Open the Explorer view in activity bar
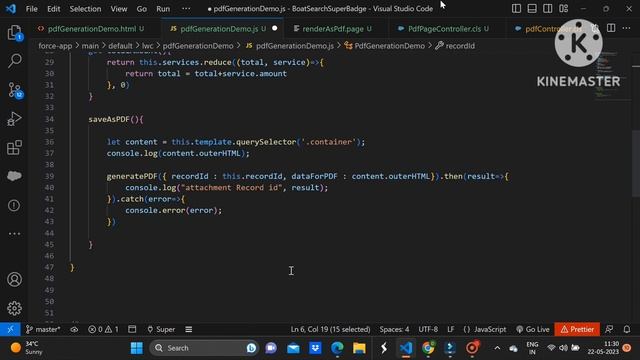The image size is (640, 360). pyautogui.click(x=14, y=33)
